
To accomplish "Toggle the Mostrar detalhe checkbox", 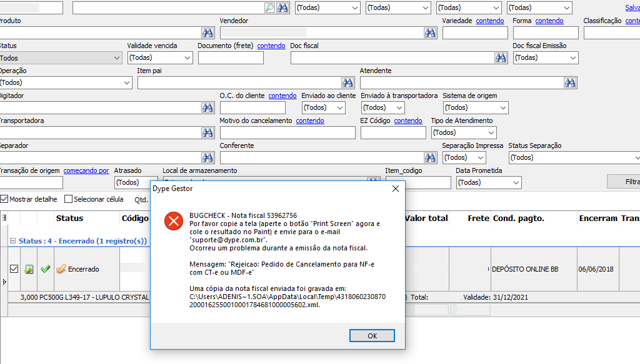I will pos(4,199).
